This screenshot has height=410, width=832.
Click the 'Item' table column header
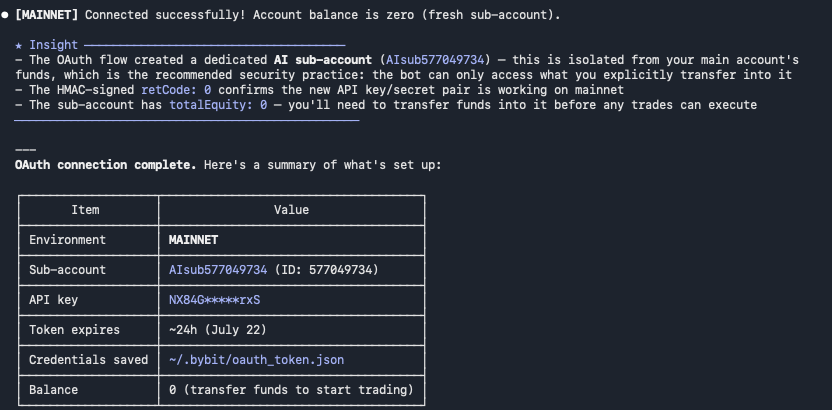click(85, 210)
